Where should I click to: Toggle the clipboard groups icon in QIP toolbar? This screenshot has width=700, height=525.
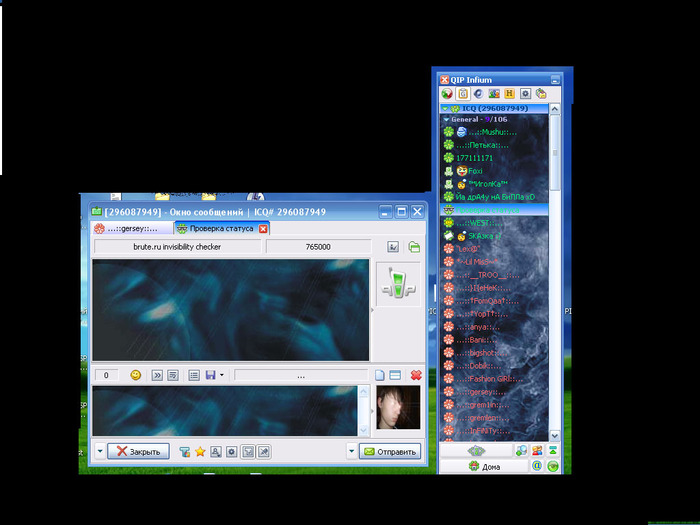(463, 94)
